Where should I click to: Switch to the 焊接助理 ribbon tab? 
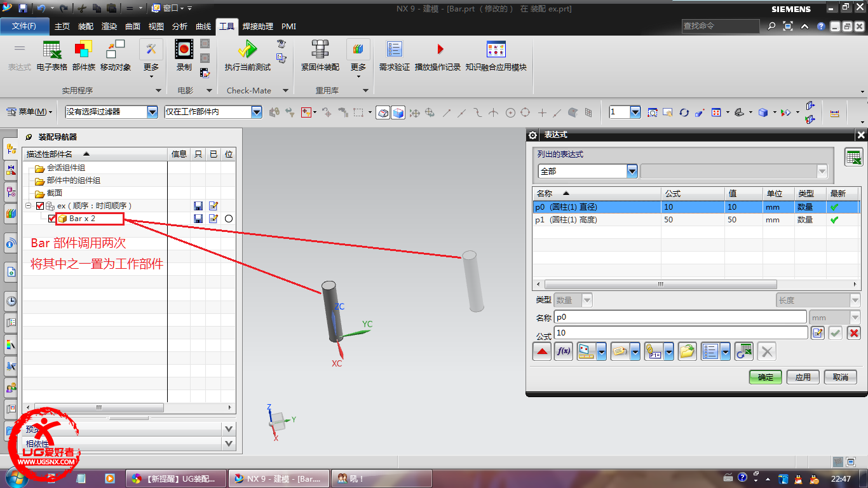click(258, 26)
